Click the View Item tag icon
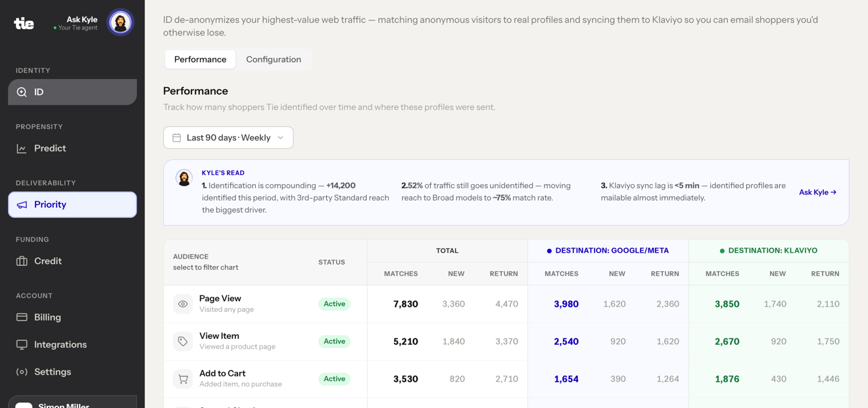Image resolution: width=868 pixels, height=408 pixels. click(183, 342)
